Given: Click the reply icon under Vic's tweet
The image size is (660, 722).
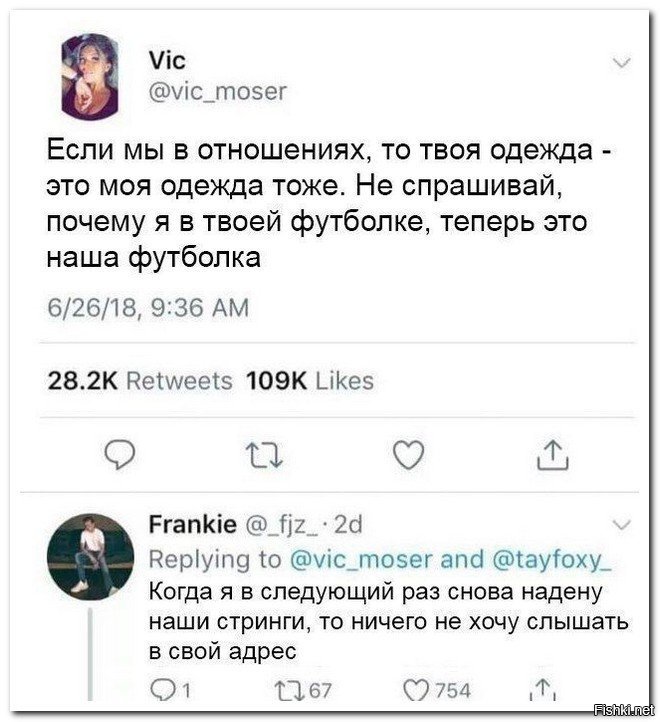Looking at the screenshot, I should 120,456.
